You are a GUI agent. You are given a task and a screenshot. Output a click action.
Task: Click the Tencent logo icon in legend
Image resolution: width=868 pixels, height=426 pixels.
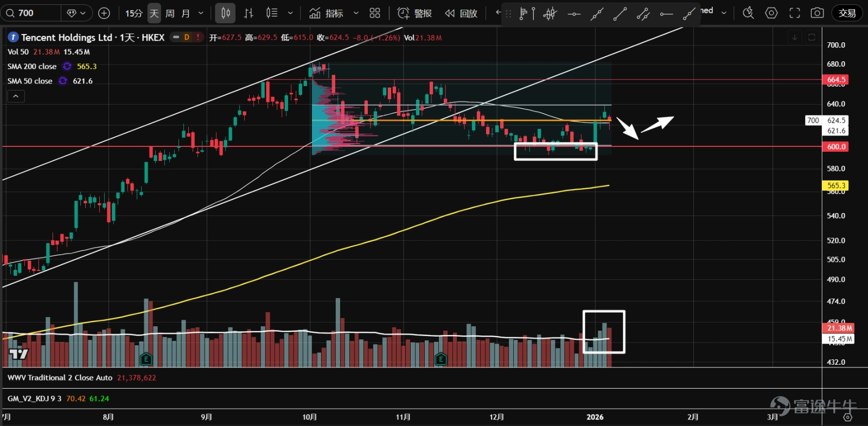(x=13, y=37)
